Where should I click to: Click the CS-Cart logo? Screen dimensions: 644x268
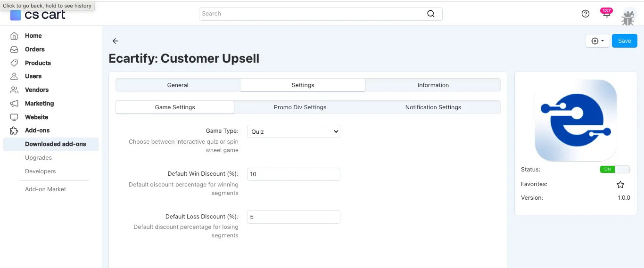click(38, 15)
